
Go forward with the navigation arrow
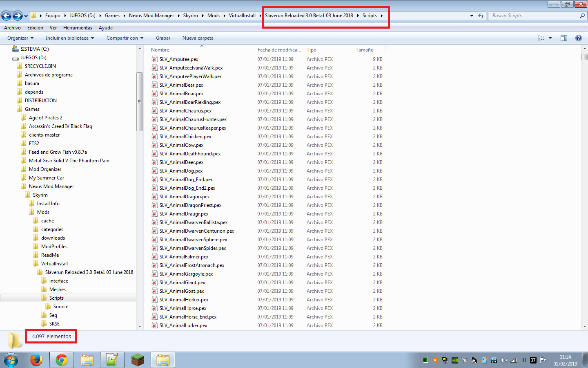(18, 16)
